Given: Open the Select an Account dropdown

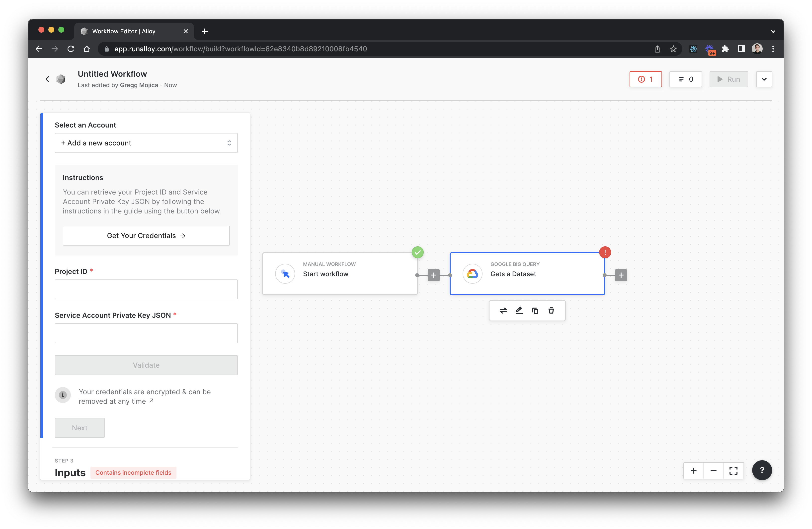Looking at the screenshot, I should [146, 143].
